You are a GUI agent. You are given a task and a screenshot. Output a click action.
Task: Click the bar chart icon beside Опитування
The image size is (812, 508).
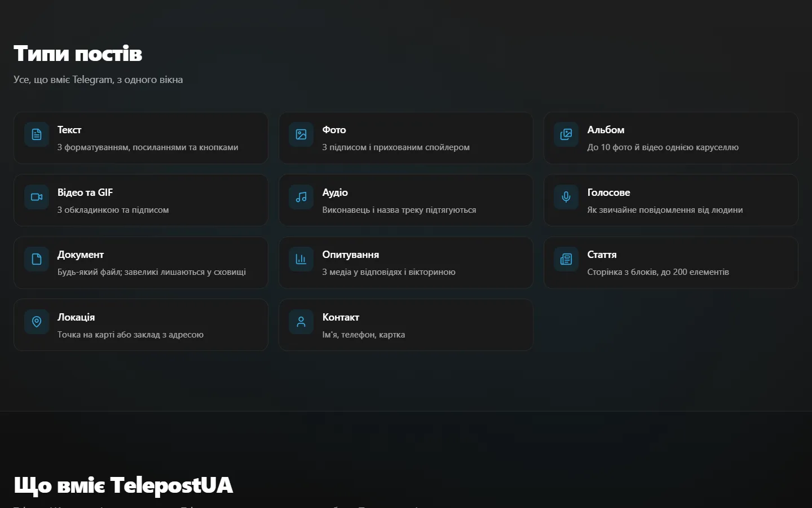coord(301,259)
